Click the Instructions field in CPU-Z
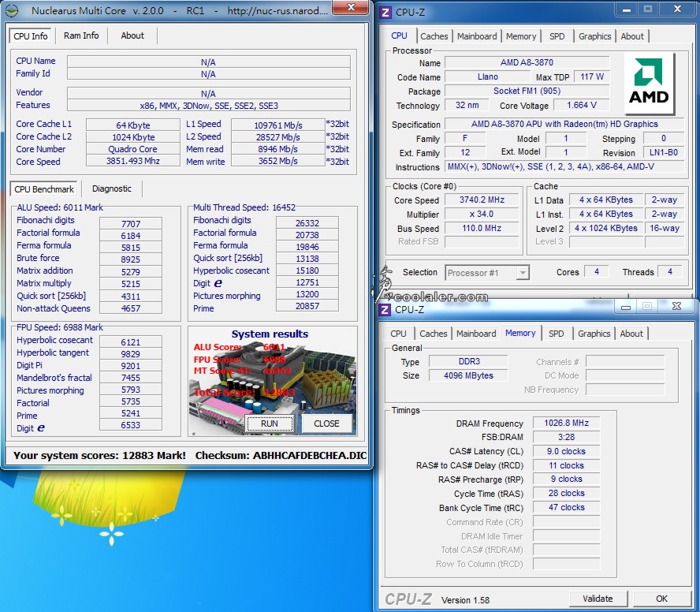 (x=564, y=167)
